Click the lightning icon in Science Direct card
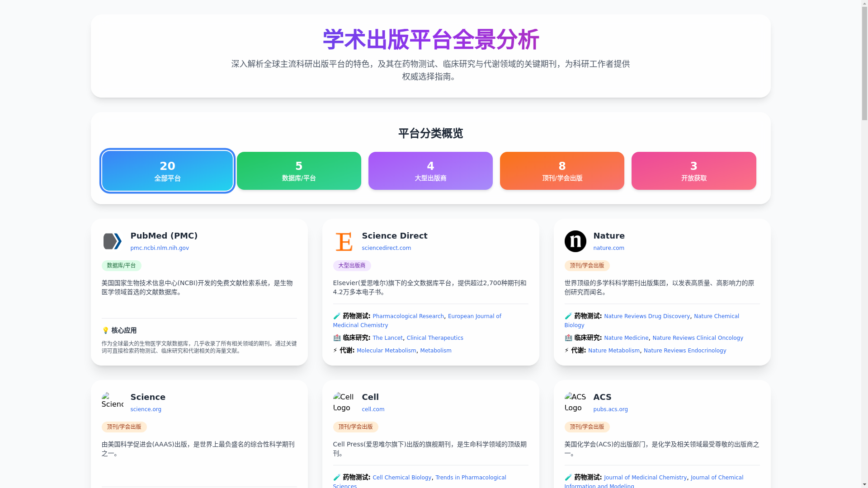This screenshot has height=488, width=868. click(x=335, y=351)
